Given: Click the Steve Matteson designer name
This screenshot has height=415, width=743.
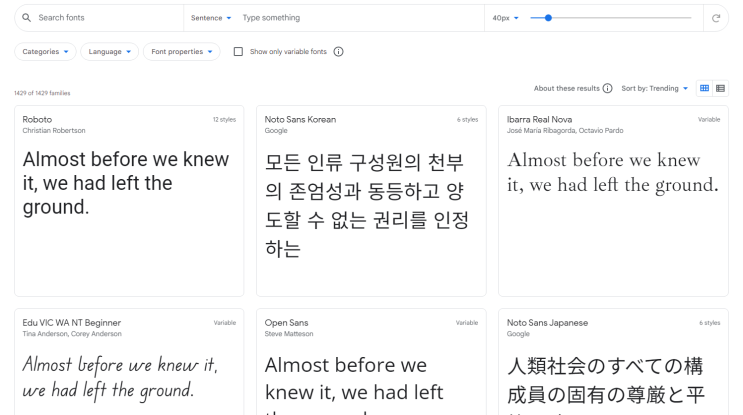Looking at the screenshot, I should [289, 334].
